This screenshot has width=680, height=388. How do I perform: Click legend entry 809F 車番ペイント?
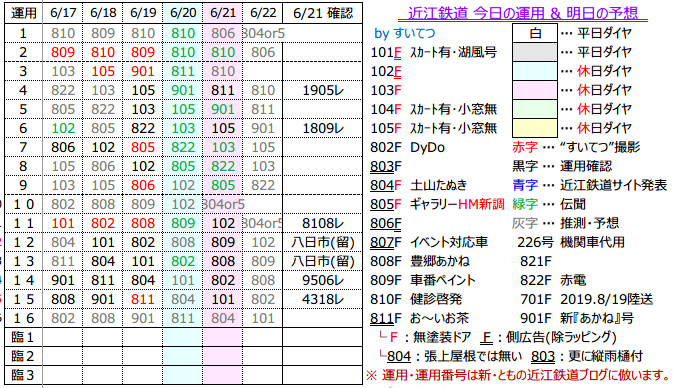[423, 280]
